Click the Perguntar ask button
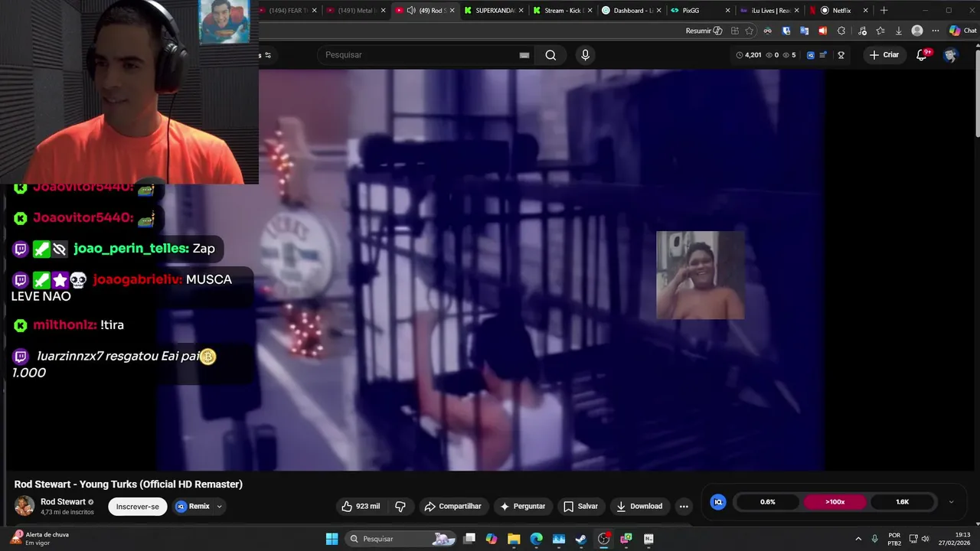This screenshot has width=980, height=551. (x=523, y=506)
